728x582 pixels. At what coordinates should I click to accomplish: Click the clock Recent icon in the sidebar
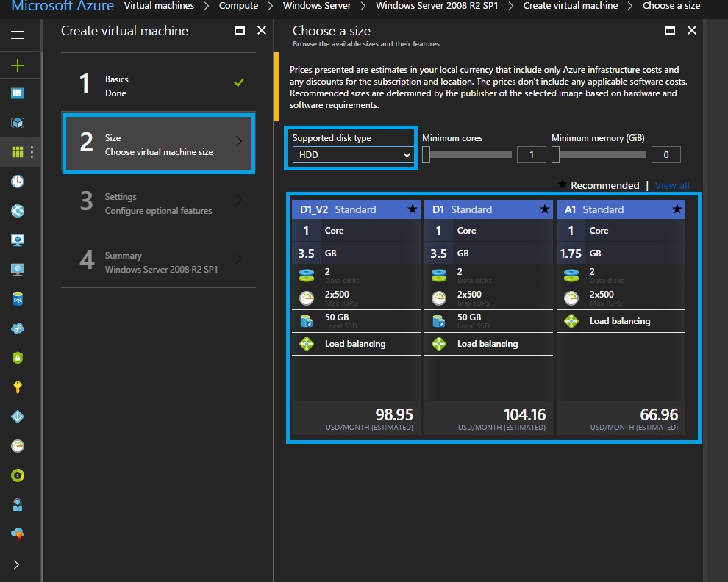(x=18, y=182)
